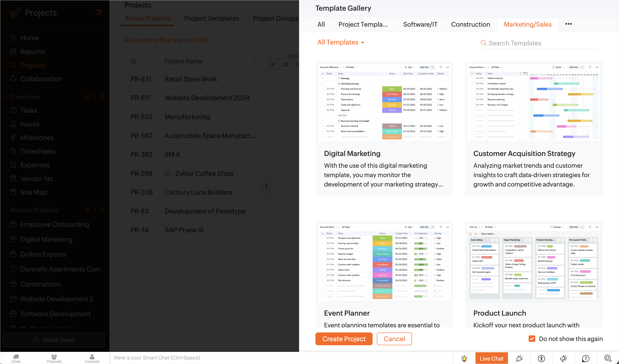This screenshot has height=364, width=619.
Task: Select the Construction tab
Action: [470, 24]
